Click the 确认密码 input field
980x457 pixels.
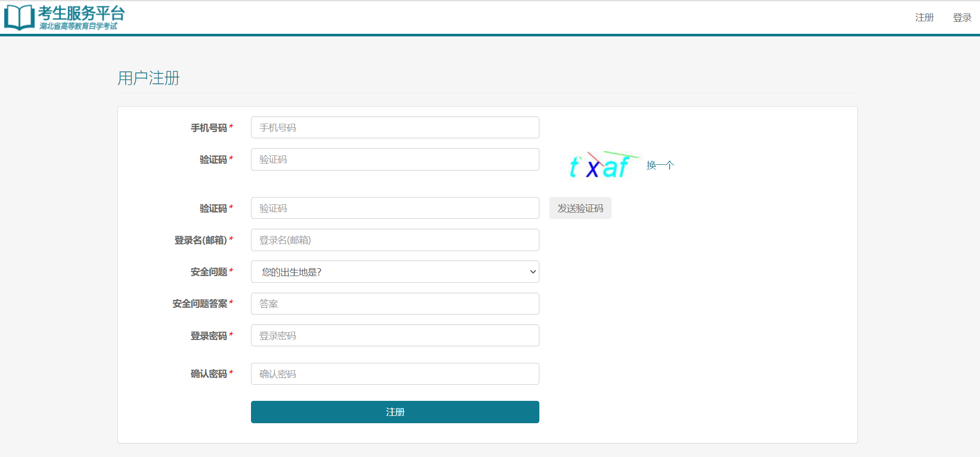[394, 374]
